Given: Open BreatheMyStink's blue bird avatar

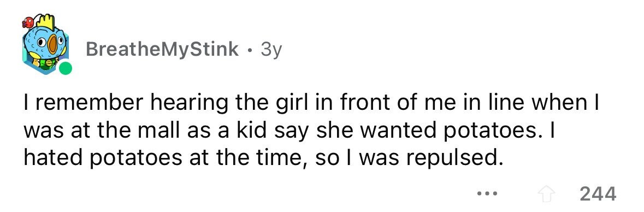Looking at the screenshot, I should 46,44.
